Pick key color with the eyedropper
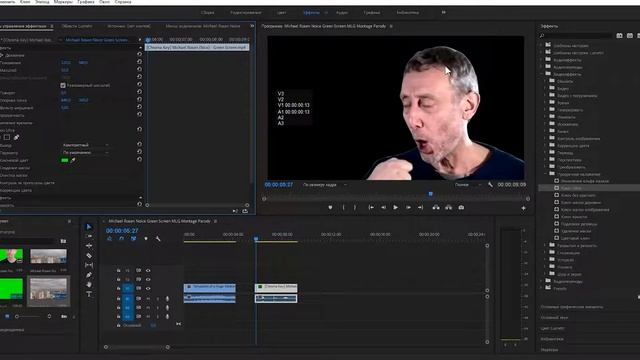640x360 pixels. point(73,160)
